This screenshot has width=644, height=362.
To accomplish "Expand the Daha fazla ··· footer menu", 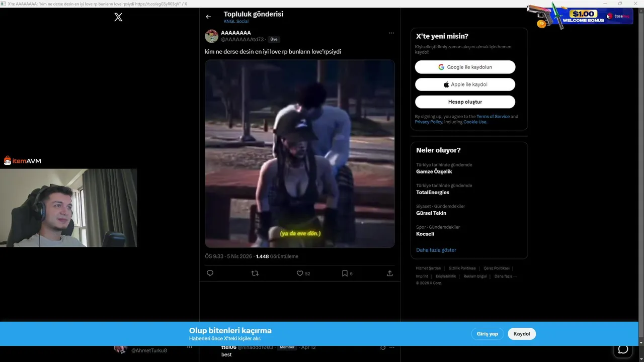I will 505,276.
